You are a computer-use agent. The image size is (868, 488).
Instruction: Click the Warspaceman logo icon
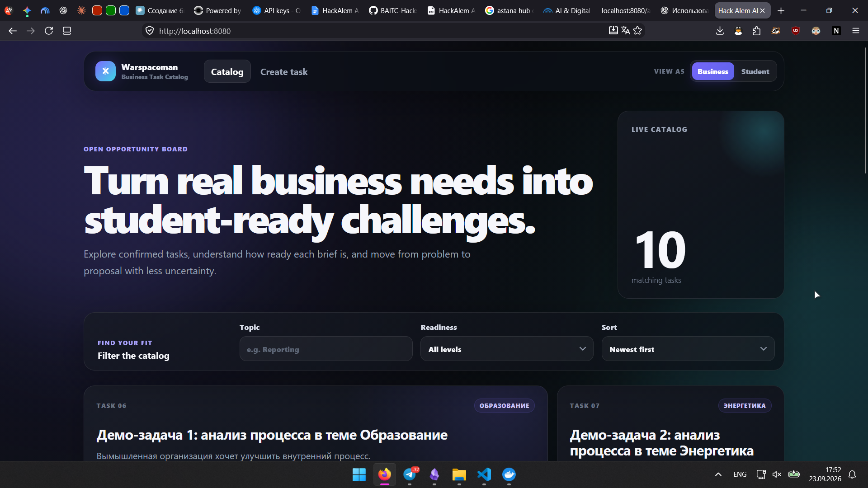point(105,71)
